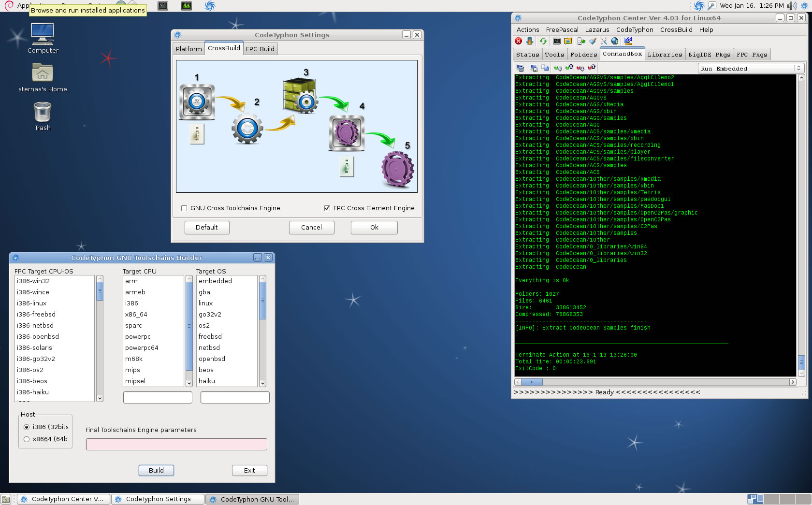Viewport: 812px width, 505px height.
Task: Click the cleaning brush toolbar icon
Action: [593, 41]
